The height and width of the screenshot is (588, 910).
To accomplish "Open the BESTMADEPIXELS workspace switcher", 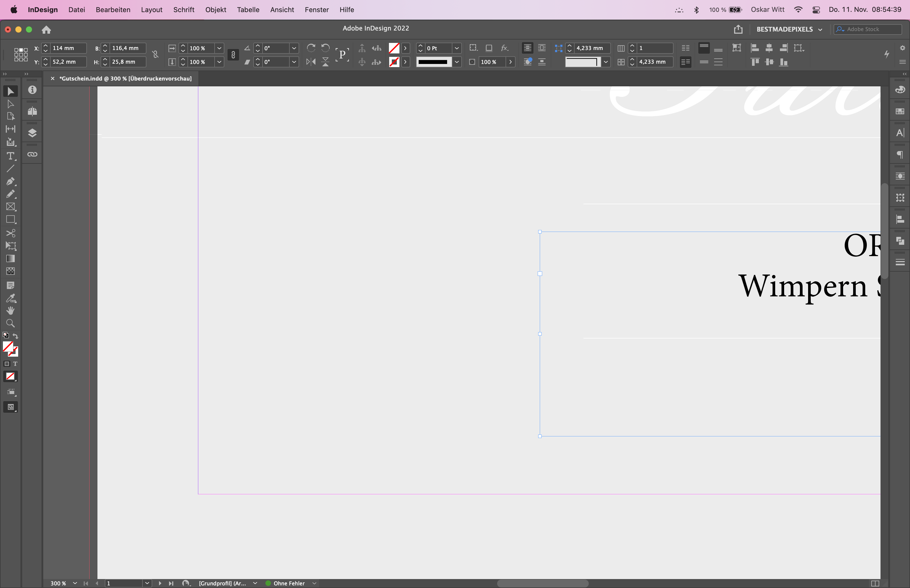I will click(789, 29).
